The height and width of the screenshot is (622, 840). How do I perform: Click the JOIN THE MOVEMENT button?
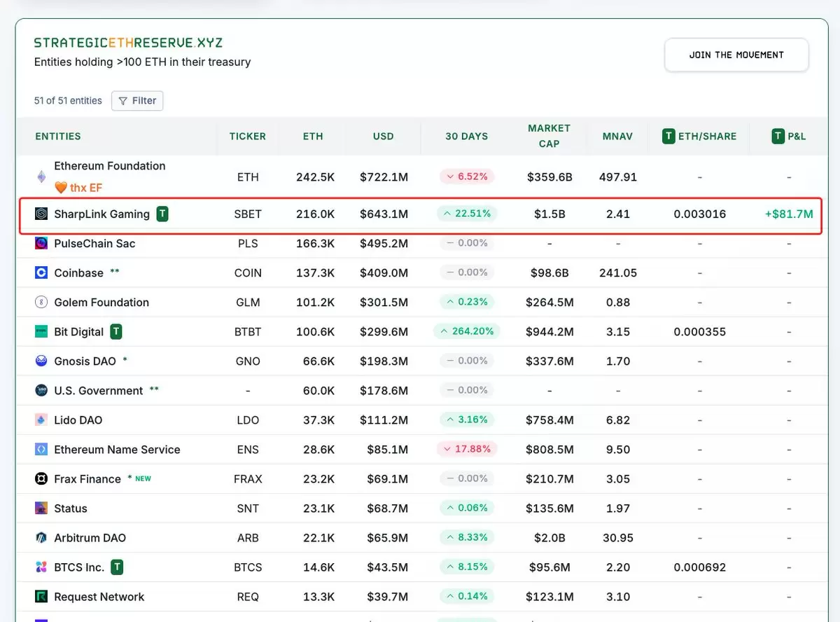click(x=736, y=55)
